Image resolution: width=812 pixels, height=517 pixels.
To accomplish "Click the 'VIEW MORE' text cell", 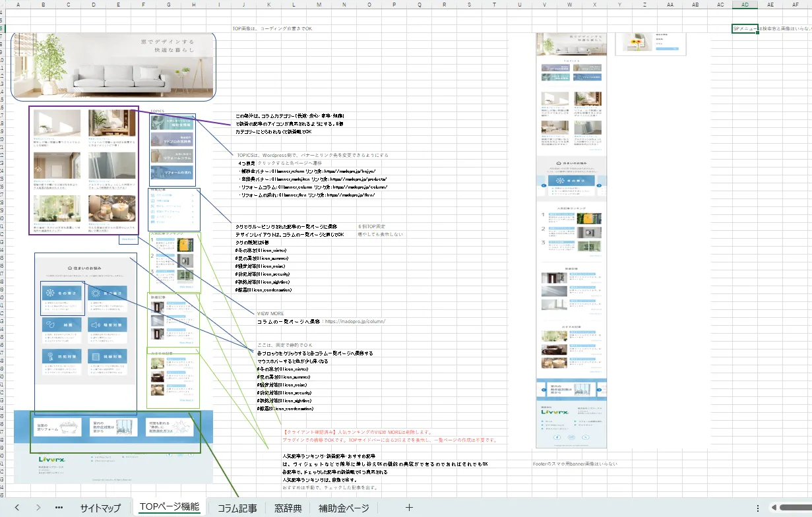I will [x=270, y=313].
